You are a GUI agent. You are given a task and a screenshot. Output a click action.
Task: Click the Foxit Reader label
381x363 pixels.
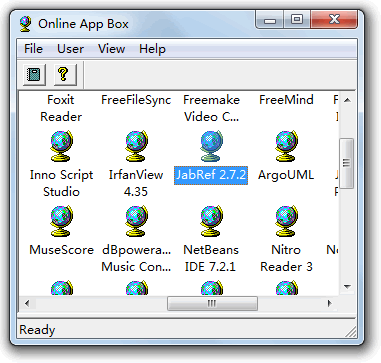(61, 108)
